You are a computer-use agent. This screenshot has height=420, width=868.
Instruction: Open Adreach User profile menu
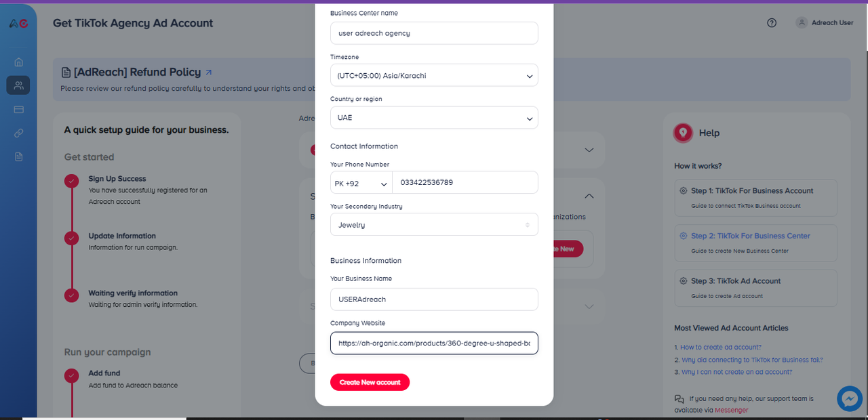[825, 23]
